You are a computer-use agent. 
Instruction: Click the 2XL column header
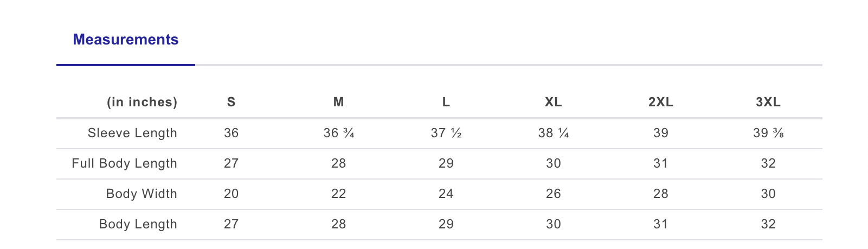click(660, 102)
